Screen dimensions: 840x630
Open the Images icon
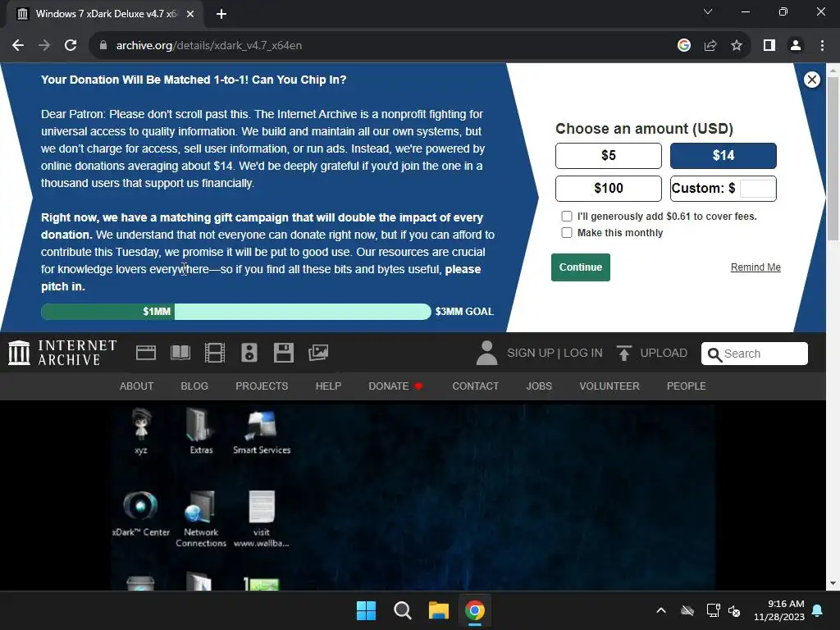coord(318,353)
